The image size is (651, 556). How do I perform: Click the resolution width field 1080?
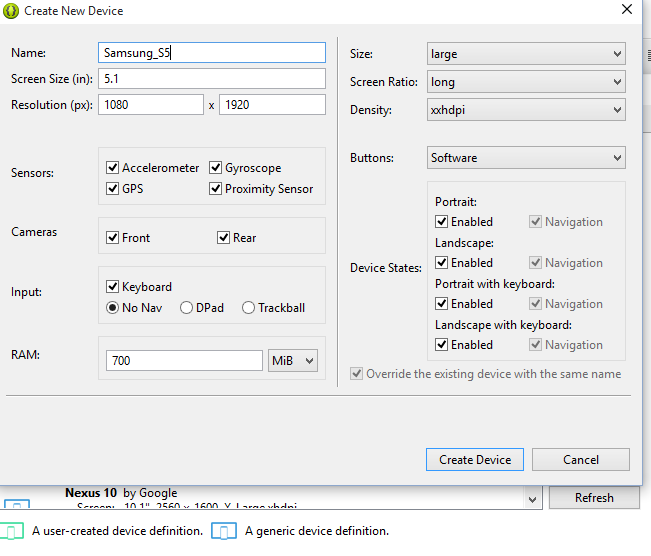click(x=151, y=105)
